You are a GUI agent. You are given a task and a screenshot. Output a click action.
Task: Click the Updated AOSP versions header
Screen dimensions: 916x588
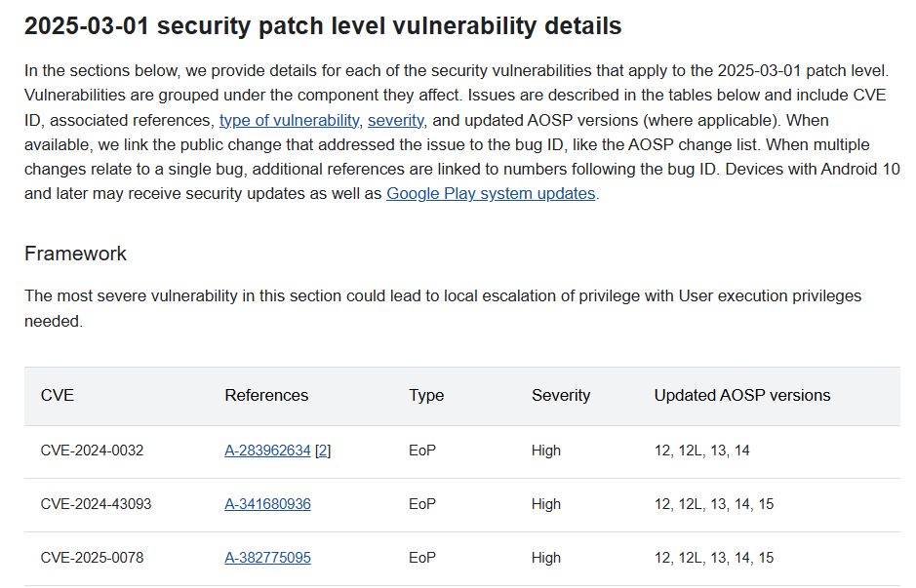(742, 396)
